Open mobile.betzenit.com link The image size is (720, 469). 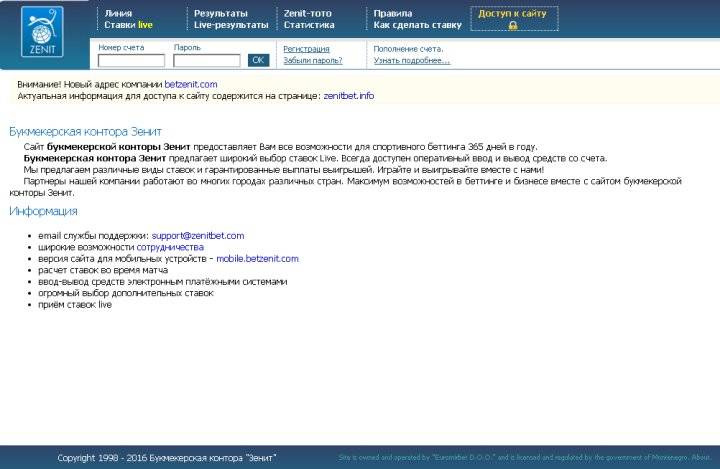[257, 259]
